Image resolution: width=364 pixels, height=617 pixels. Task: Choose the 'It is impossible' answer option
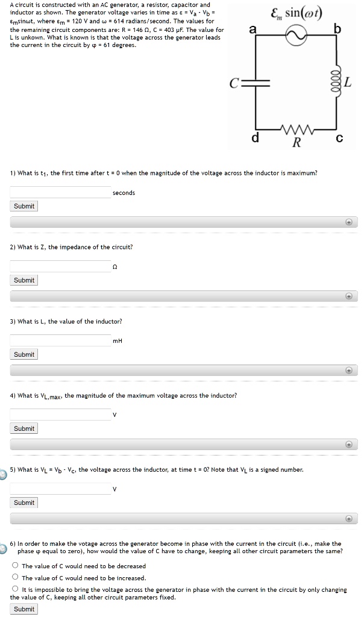pos(15,589)
